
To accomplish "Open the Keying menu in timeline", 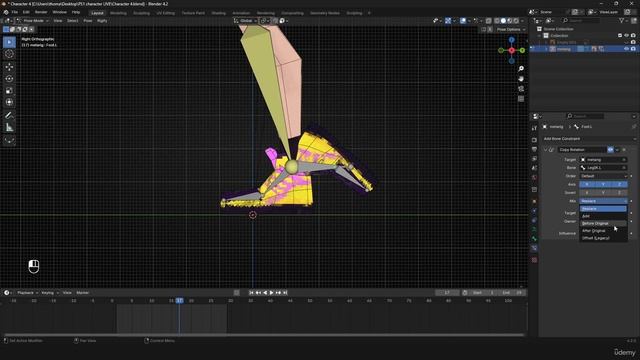I will tap(49, 293).
